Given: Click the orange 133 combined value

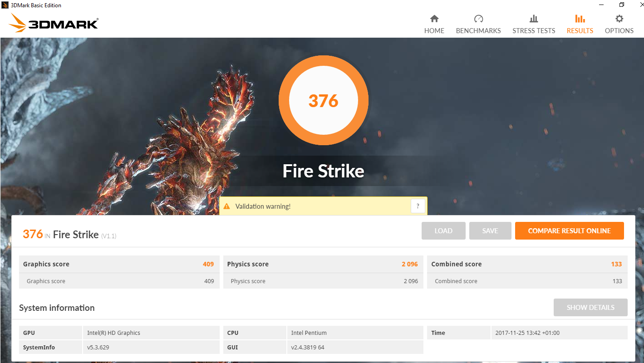Looking at the screenshot, I should 617,264.
